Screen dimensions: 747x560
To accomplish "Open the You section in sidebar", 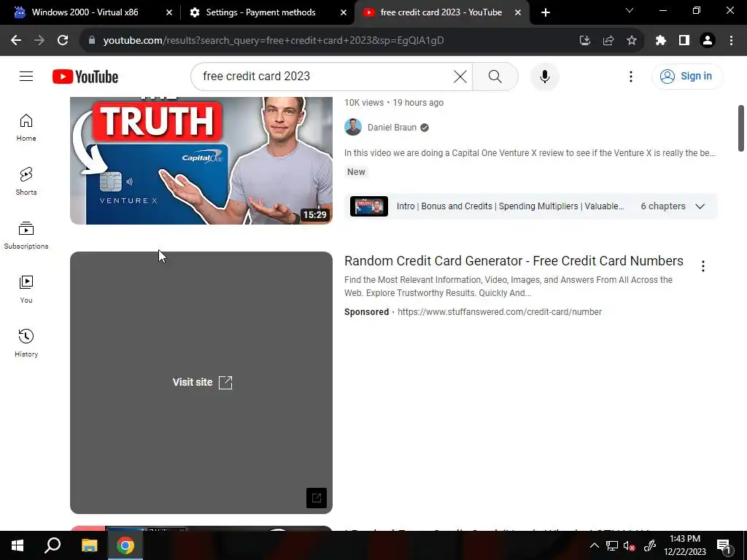I will pos(26,289).
